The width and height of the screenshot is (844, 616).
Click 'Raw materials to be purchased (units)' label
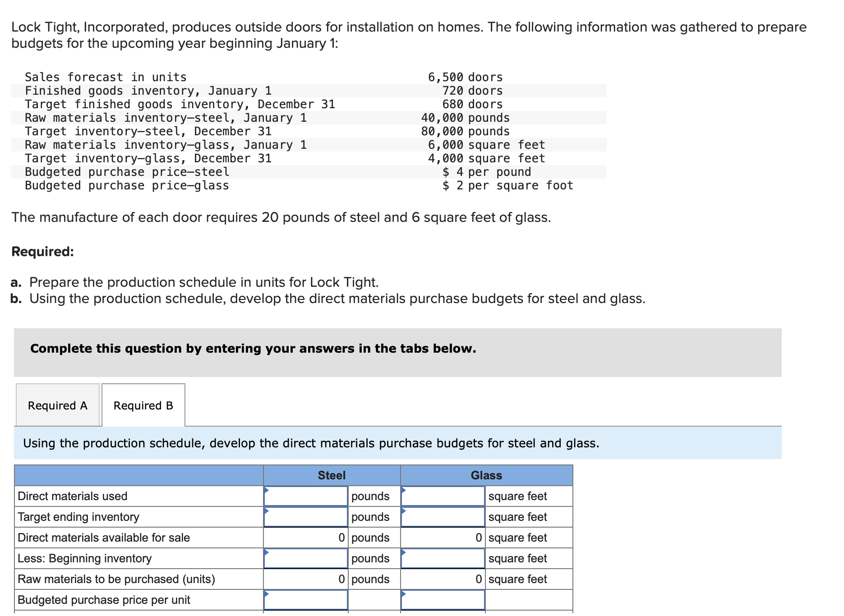pos(116,579)
